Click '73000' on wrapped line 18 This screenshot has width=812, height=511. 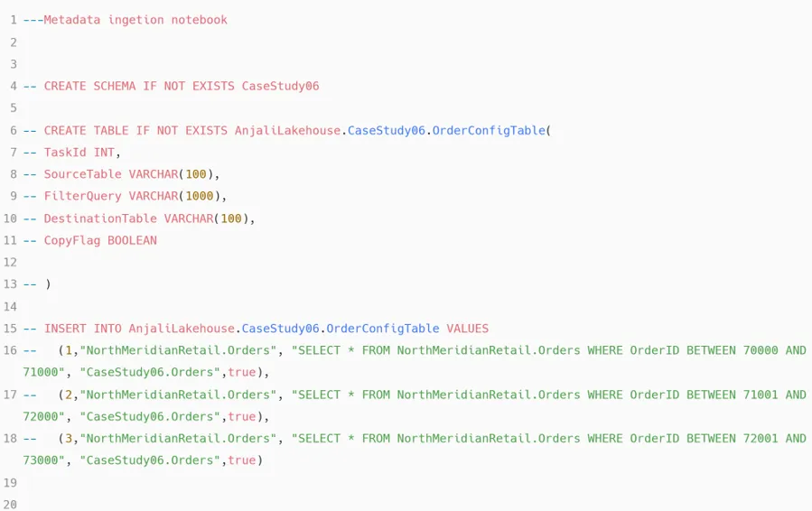coord(41,460)
